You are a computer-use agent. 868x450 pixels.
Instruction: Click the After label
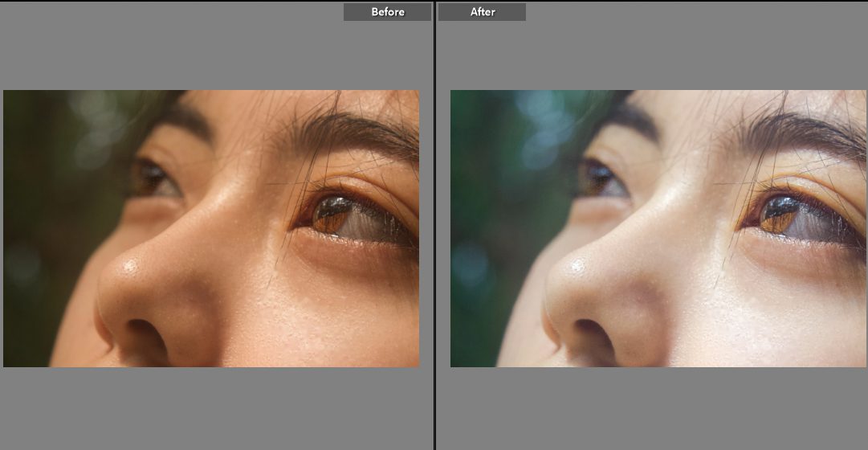[482, 12]
